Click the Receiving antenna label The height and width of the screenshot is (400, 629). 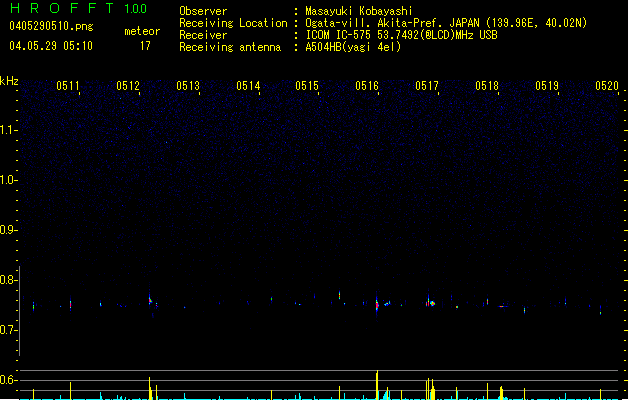(230, 47)
